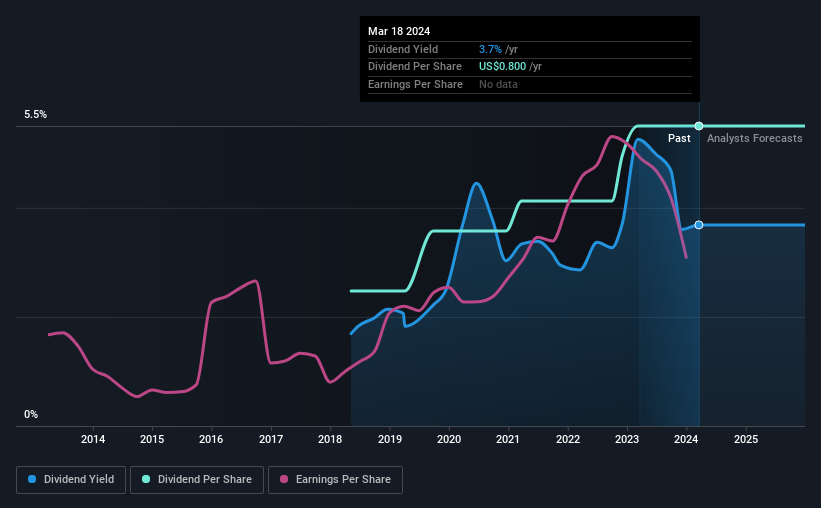Toggle the Earnings Per Share legend button

click(335, 480)
